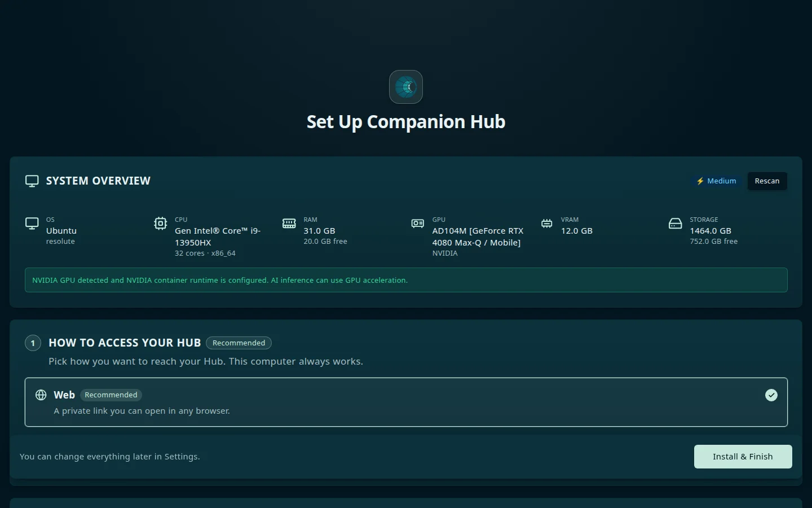Click the '20.0 GB free' RAM text
Viewport: 812px width, 508px height.
coord(325,242)
